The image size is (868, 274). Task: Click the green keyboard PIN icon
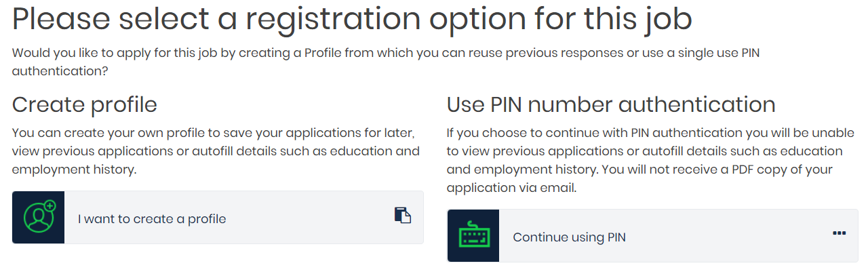coord(473,235)
